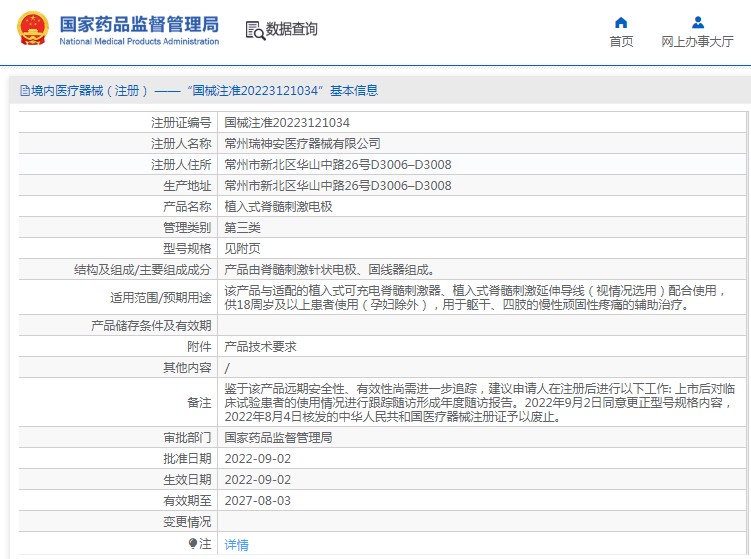Click the expiry date 2027-08-03

[x=257, y=500]
